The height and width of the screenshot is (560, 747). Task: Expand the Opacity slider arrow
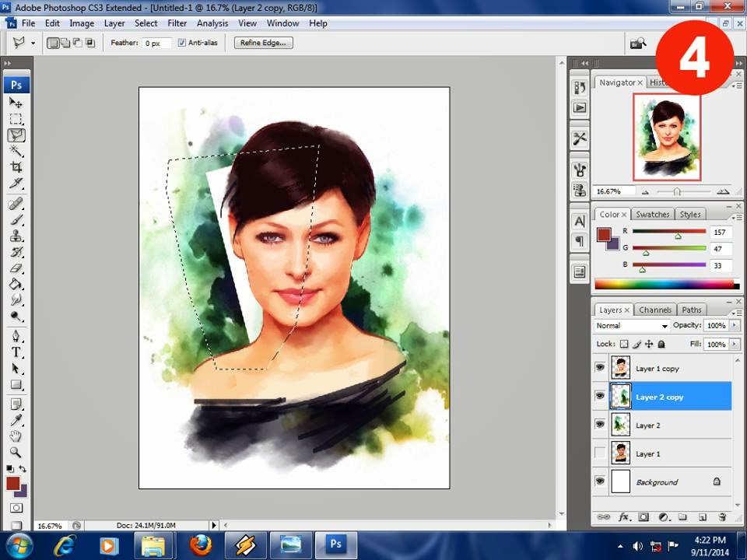pyautogui.click(x=735, y=326)
